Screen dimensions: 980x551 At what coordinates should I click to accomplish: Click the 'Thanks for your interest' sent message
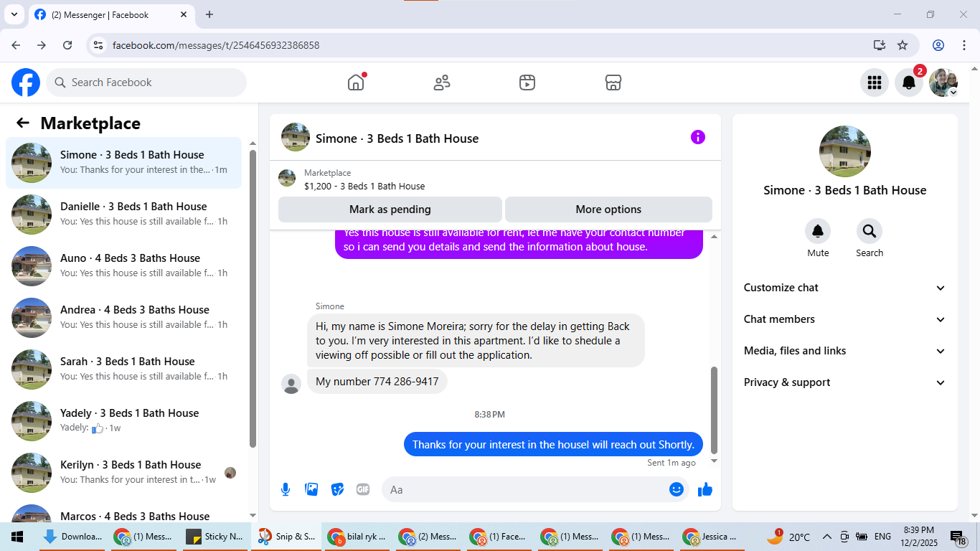553,444
